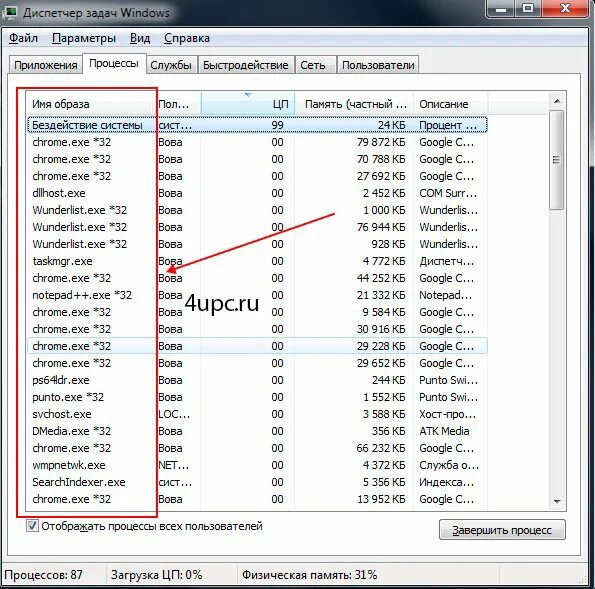Switch to the Процессы tab
595x589 pixels.
pyautogui.click(x=114, y=63)
